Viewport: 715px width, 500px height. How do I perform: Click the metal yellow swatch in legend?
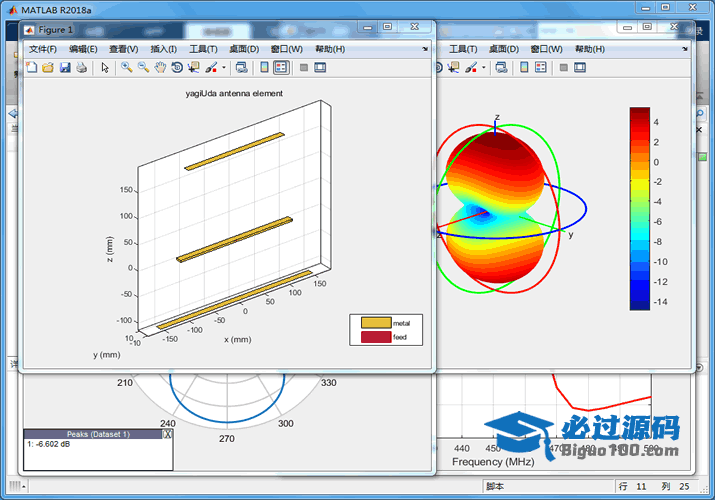tap(376, 322)
